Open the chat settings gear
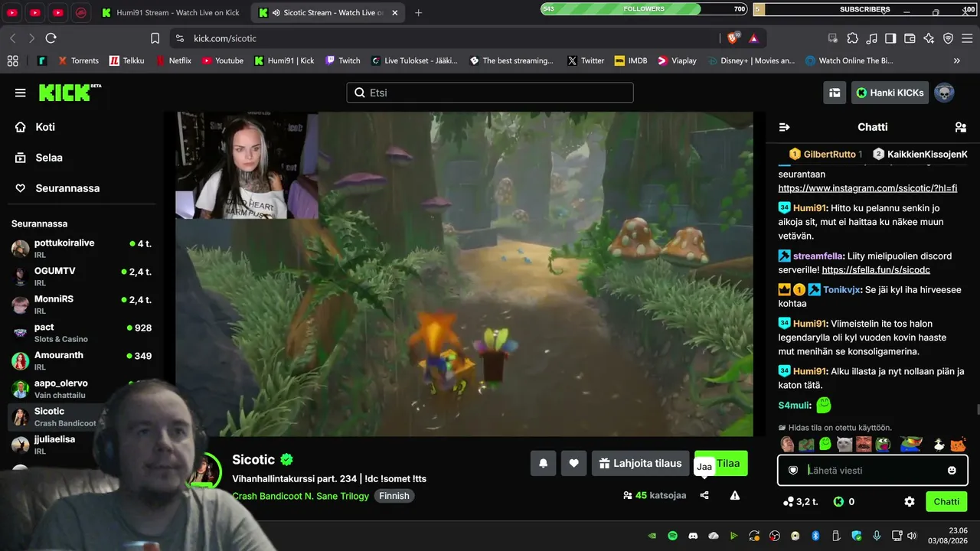This screenshot has height=551, width=980. point(910,502)
